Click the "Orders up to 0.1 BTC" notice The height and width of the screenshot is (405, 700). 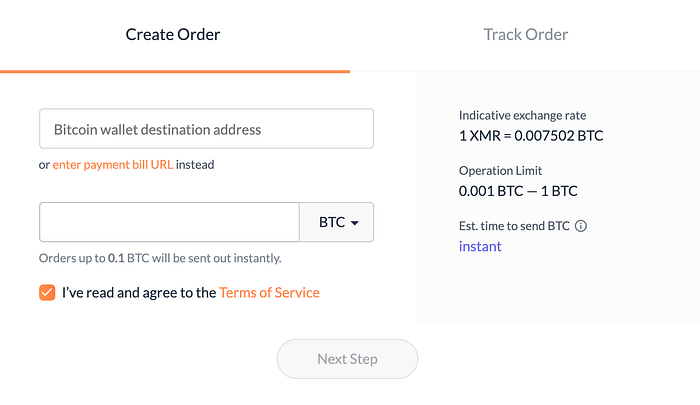[160, 258]
